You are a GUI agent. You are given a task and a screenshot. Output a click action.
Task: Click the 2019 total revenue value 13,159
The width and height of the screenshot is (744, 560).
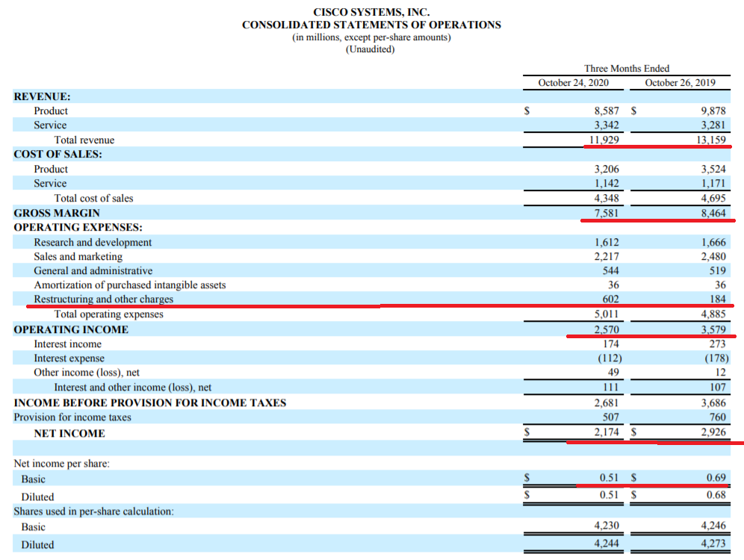pyautogui.click(x=710, y=140)
